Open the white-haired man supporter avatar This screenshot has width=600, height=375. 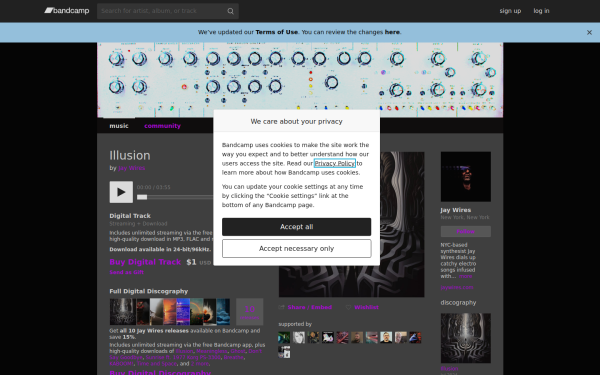point(400,338)
